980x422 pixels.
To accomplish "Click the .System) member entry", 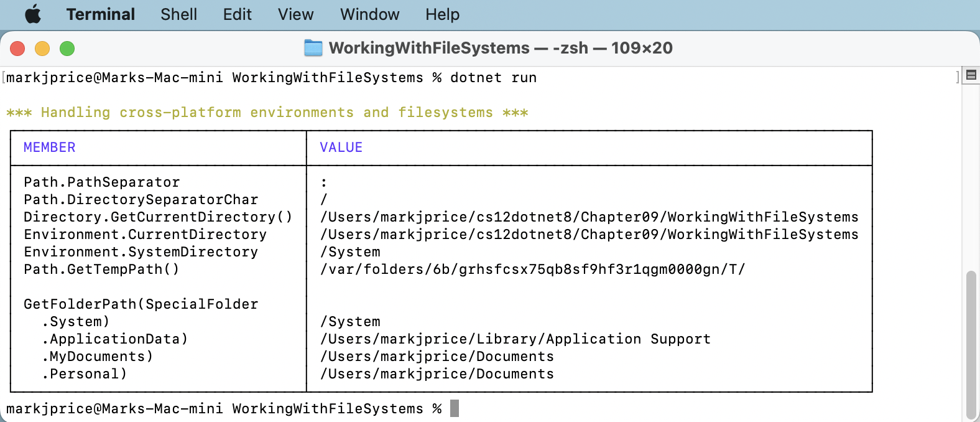I will [76, 322].
